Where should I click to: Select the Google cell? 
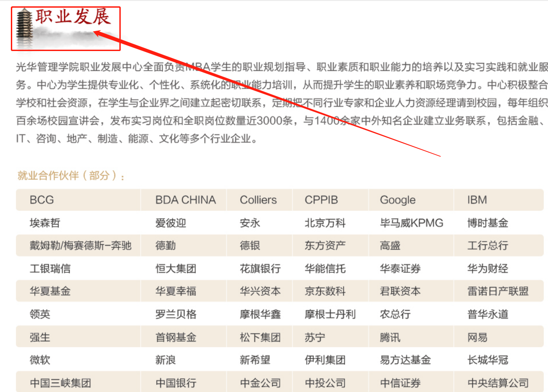[397, 200]
